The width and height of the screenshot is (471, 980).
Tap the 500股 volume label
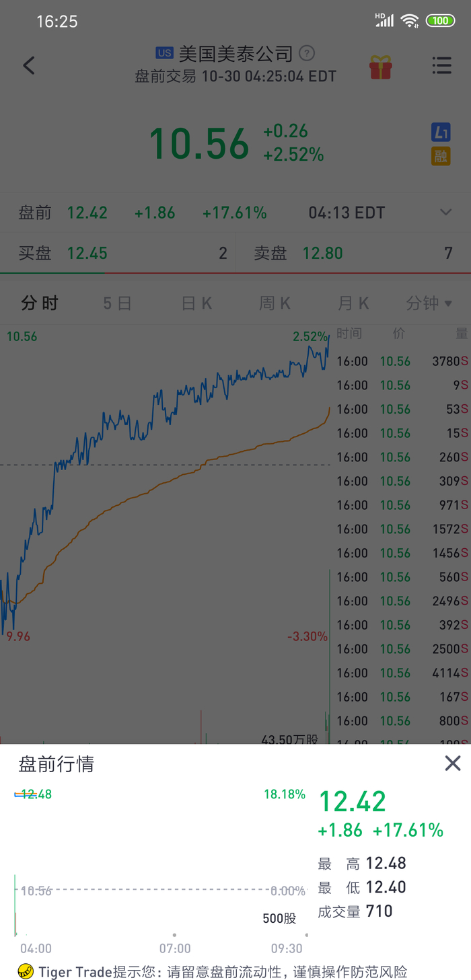click(x=279, y=919)
